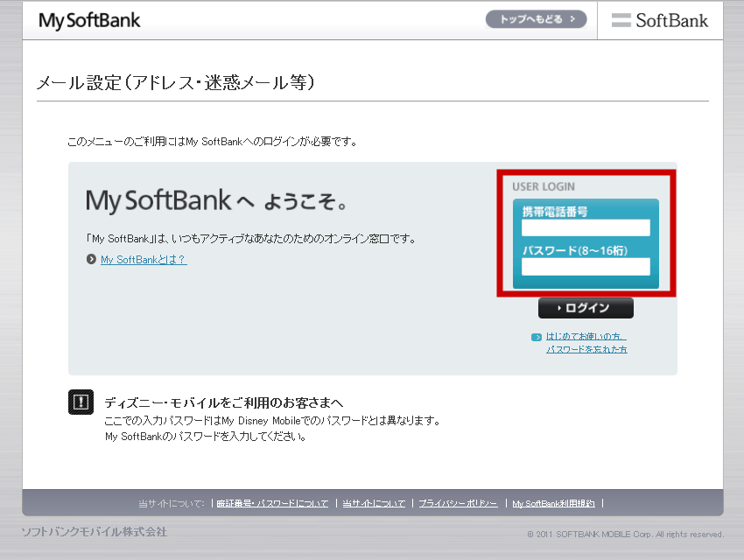Click the SoftBank logo in header
The image size is (744, 560).
tap(660, 20)
